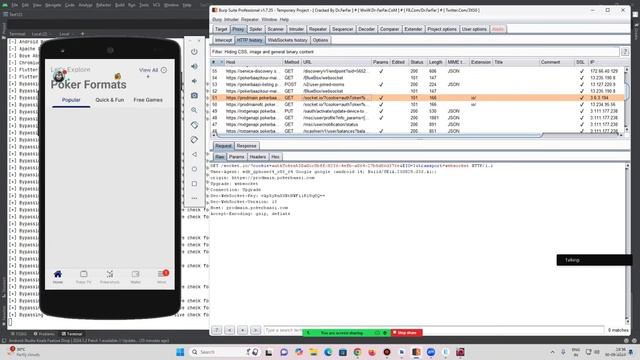Open Android Studio Refactor menu
Viewport: 640px width, 360px height.
coord(103,5)
